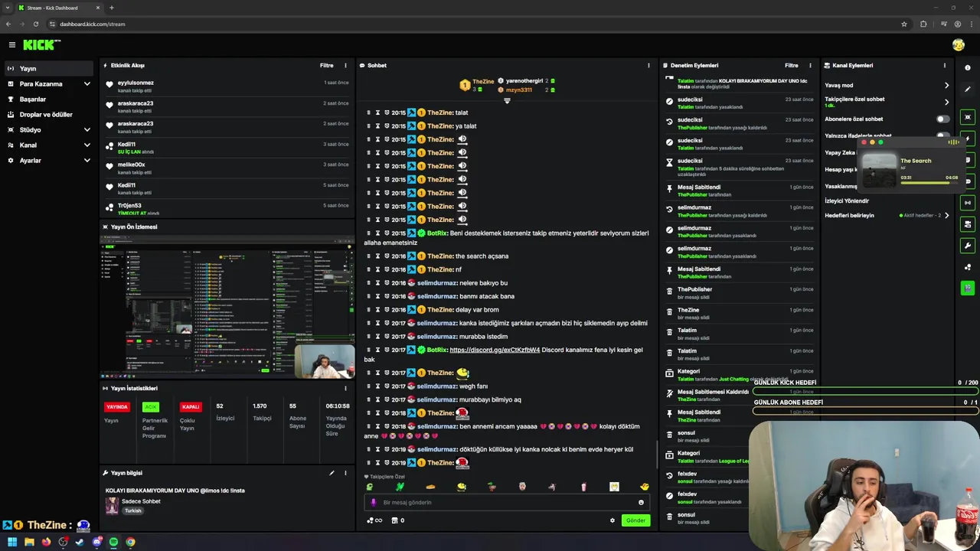Viewport: 980px width, 551px height.
Task: Click the bubbles icon below wrench on rail
Action: [968, 267]
